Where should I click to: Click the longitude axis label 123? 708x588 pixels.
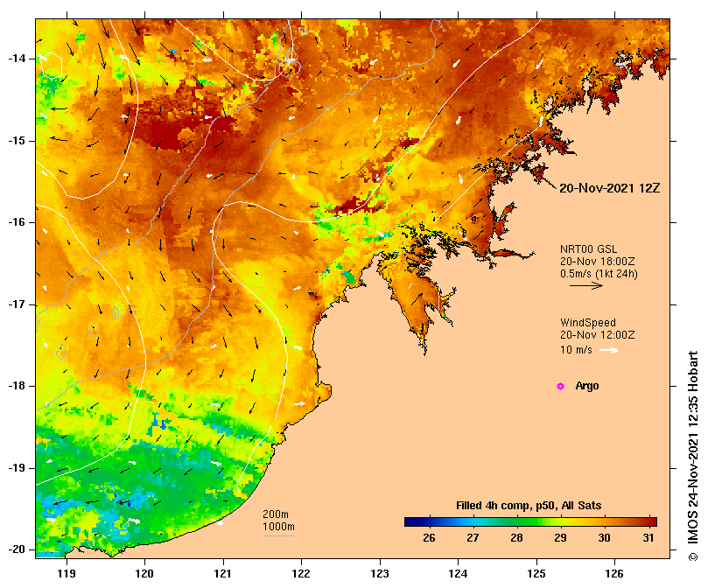point(380,574)
